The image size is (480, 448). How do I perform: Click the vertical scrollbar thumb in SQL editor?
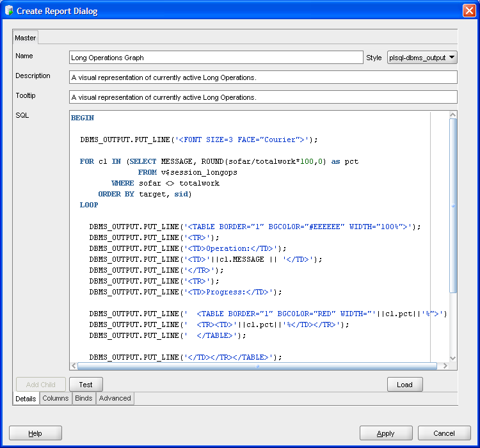pyautogui.click(x=453, y=205)
